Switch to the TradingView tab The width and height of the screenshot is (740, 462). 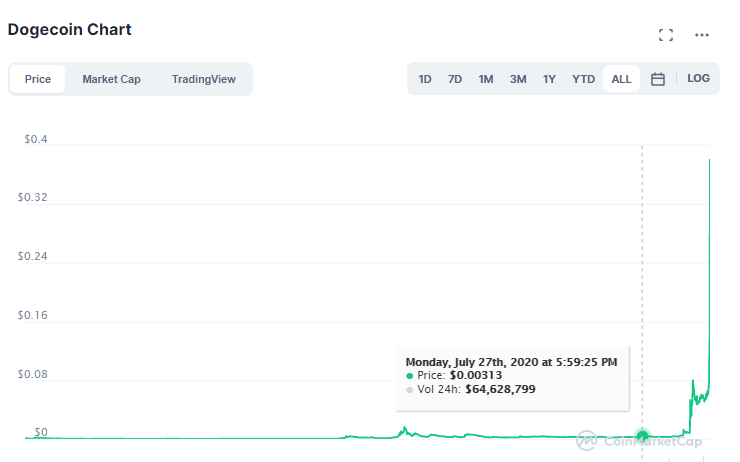pyautogui.click(x=203, y=79)
